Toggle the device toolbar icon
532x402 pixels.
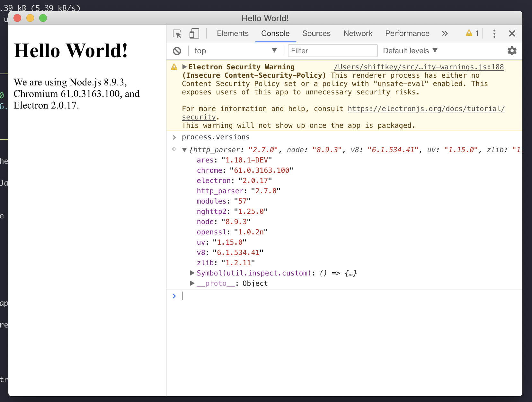(194, 33)
